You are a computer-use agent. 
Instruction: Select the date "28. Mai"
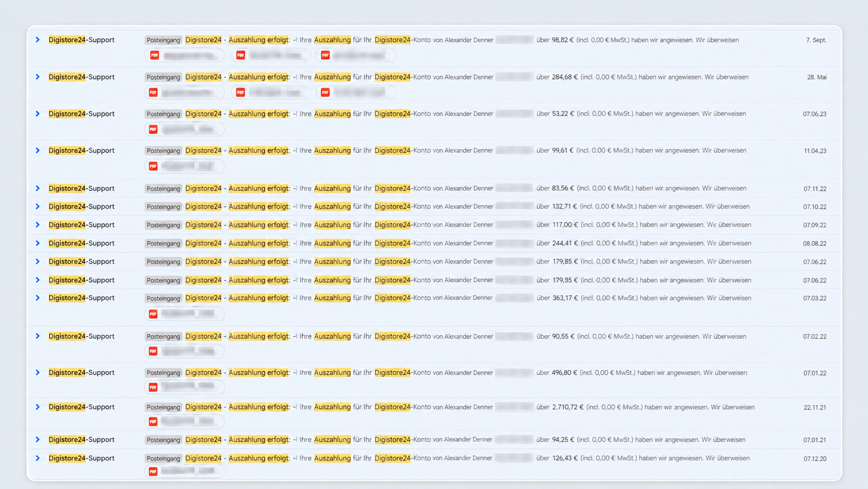pyautogui.click(x=817, y=77)
